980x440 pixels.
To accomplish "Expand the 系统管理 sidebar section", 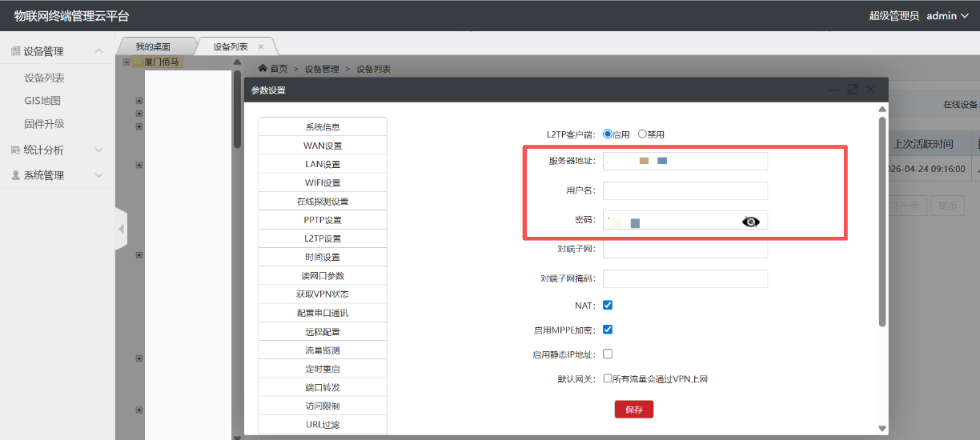I will [x=58, y=175].
